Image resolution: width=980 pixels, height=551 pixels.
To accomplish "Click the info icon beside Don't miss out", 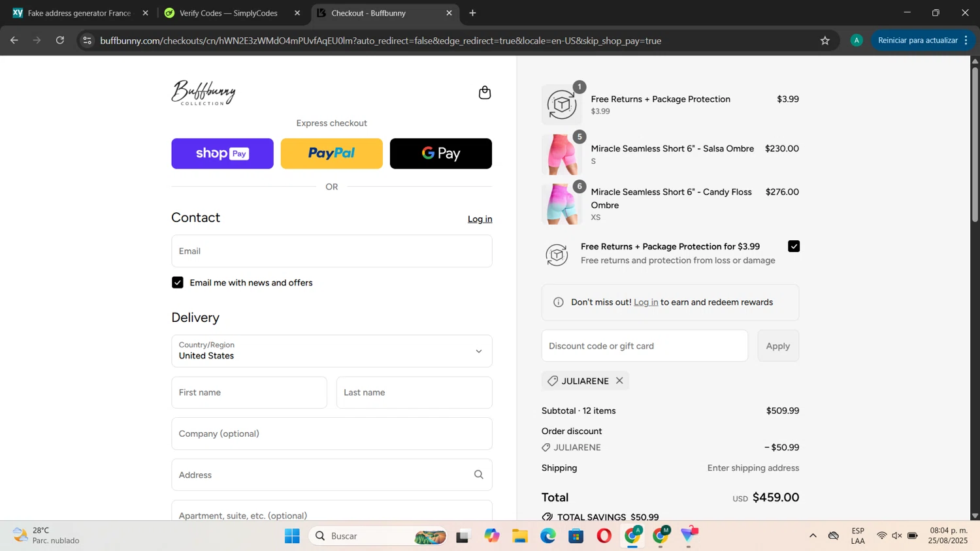I will (x=559, y=302).
